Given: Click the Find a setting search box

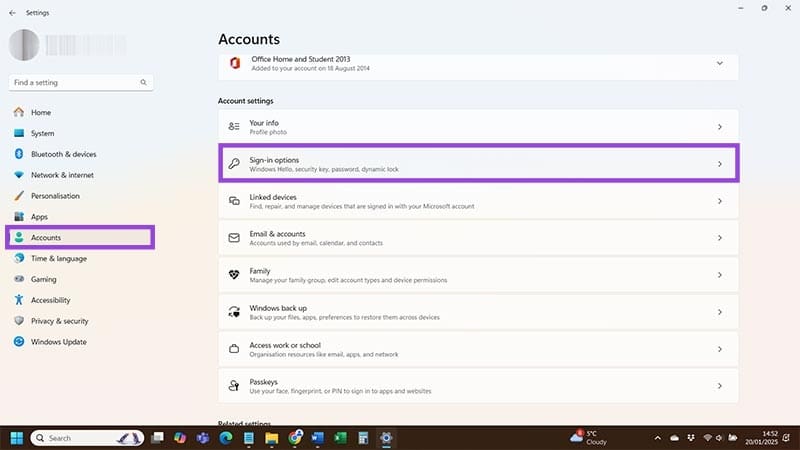Looking at the screenshot, I should click(75, 83).
